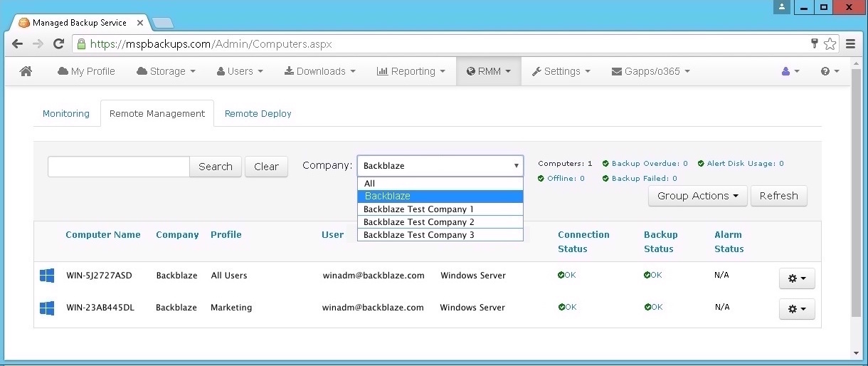Expand the Gapps/o365 dropdown menu
This screenshot has width=868, height=366.
point(651,71)
